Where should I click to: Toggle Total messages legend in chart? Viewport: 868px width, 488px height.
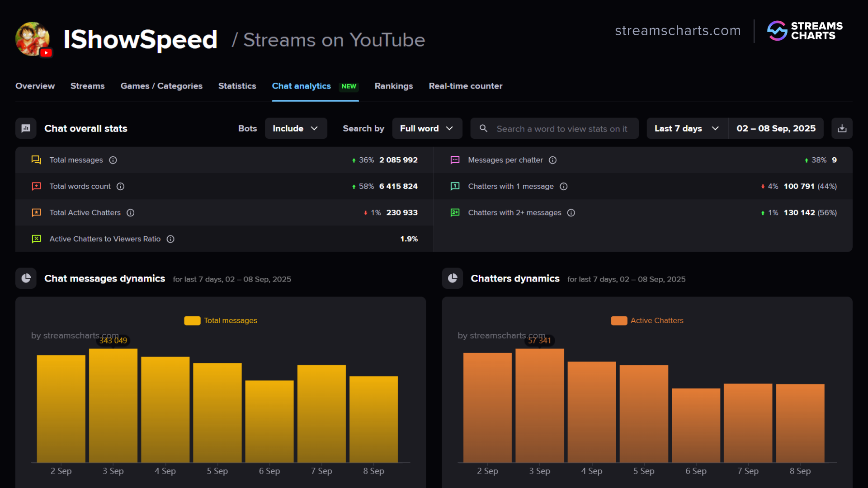[x=221, y=320]
